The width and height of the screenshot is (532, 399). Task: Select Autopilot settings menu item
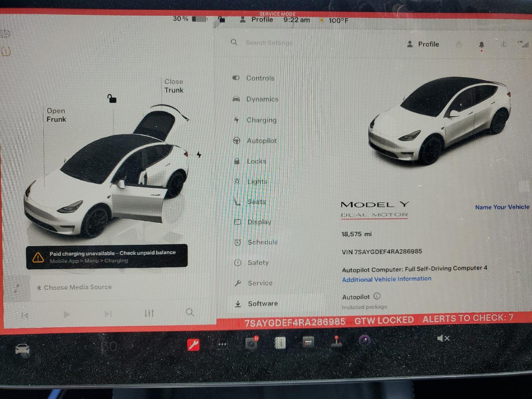[x=261, y=141]
